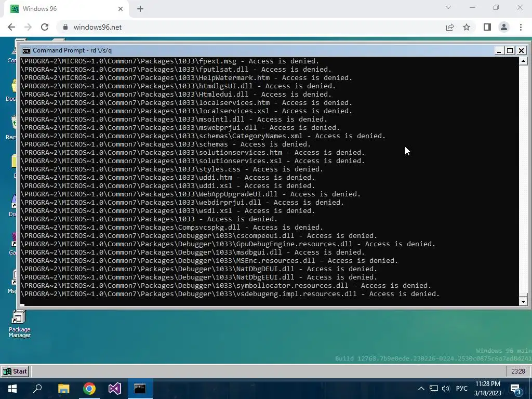The width and height of the screenshot is (532, 399).
Task: Click the vsdebugeng.impl.resources.dll output line
Action: pos(230,294)
